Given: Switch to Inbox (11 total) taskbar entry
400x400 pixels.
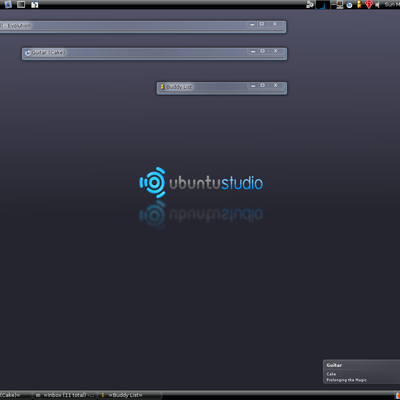Looking at the screenshot, I should pyautogui.click(x=65, y=395).
